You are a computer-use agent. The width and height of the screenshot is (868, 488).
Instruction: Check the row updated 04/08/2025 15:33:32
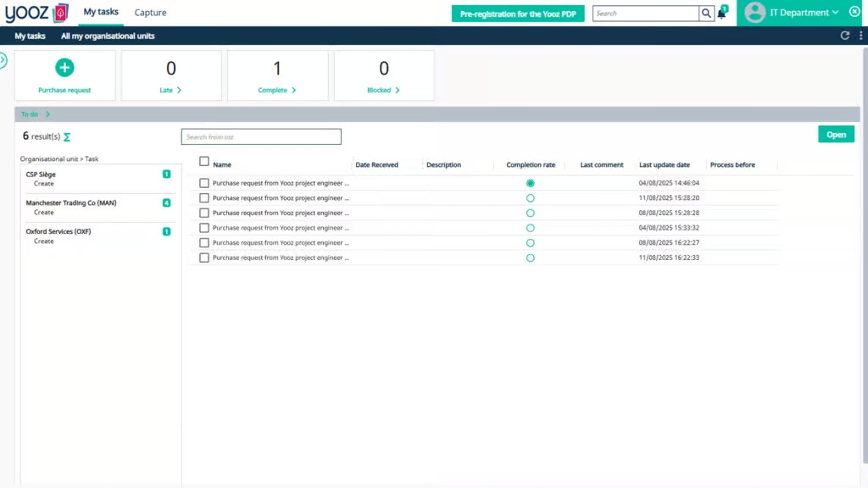pos(204,228)
